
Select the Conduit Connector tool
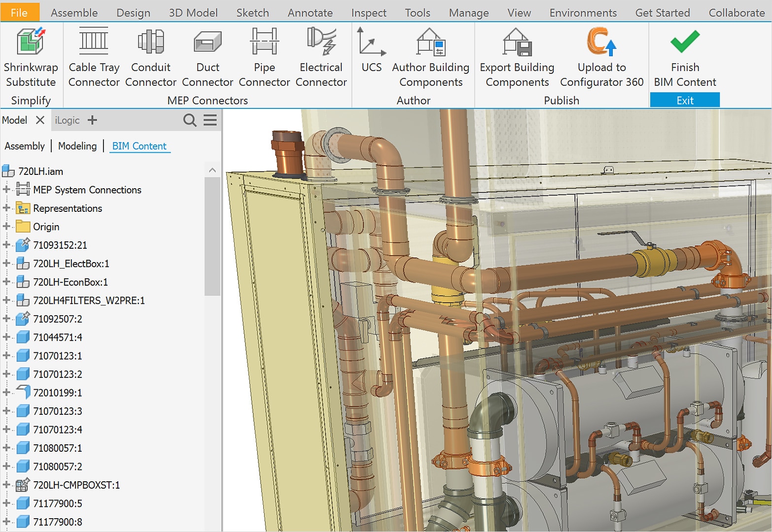150,58
